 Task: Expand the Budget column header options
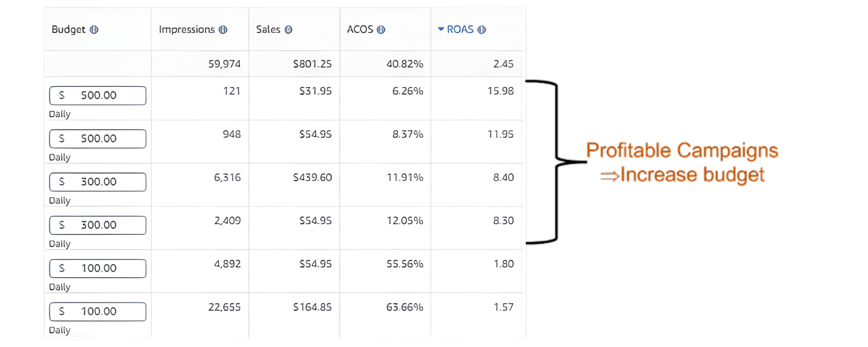click(x=69, y=29)
